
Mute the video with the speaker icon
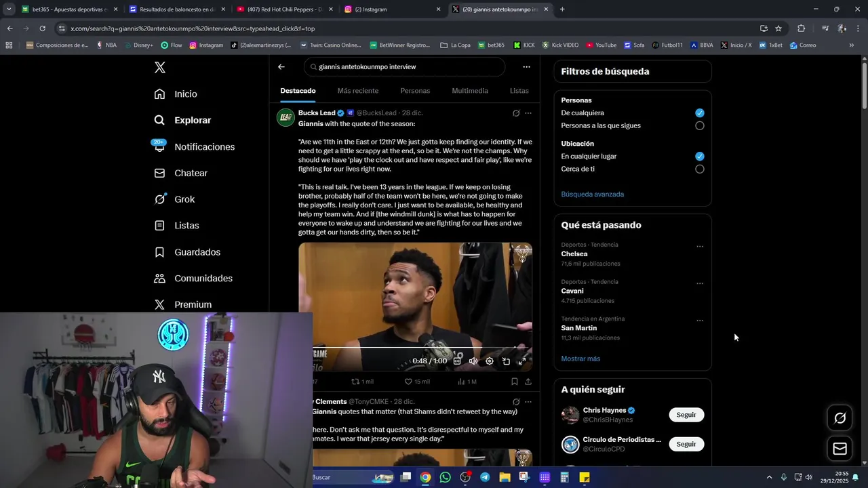tap(473, 361)
